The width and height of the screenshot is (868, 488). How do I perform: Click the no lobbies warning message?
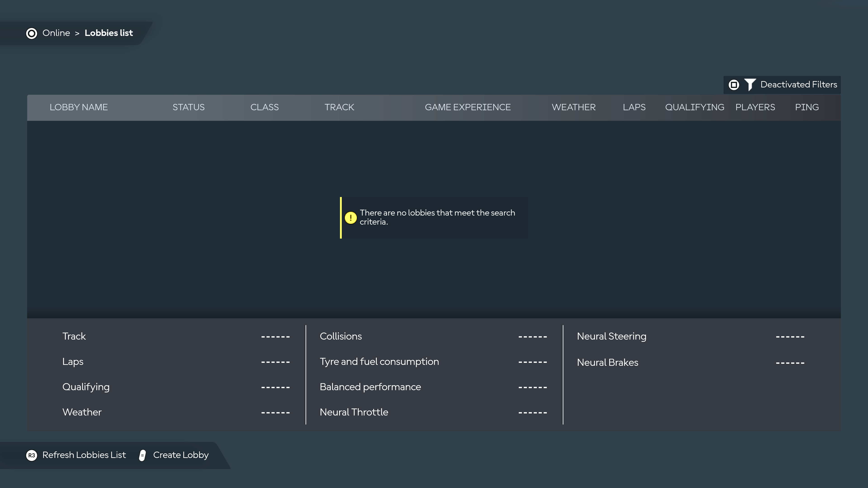(437, 217)
